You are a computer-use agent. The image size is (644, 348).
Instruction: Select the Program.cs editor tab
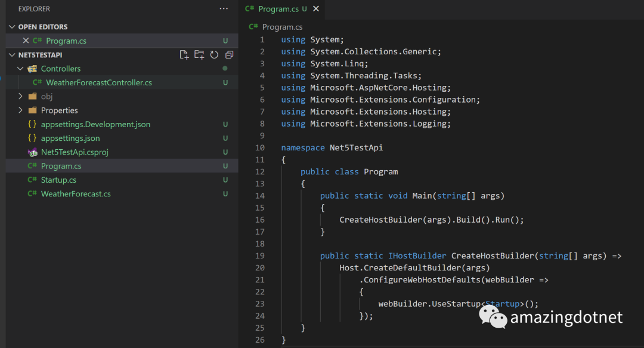click(281, 9)
